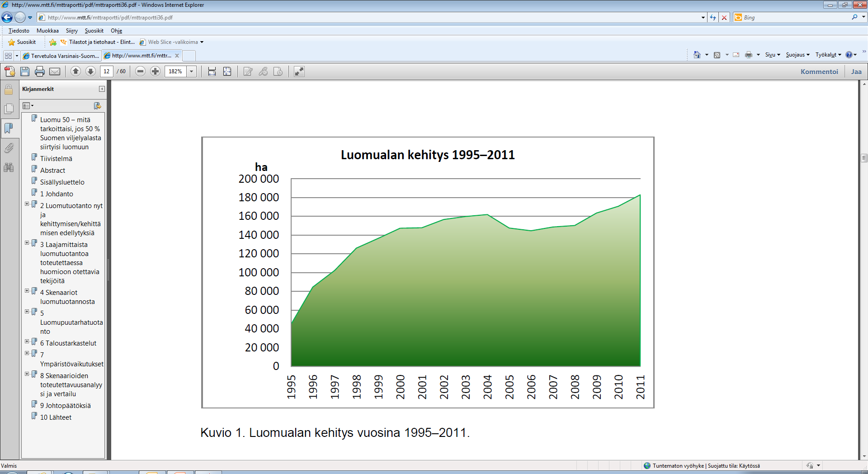Viewport: 868px width, 474px height.
Task: Open the Suosikit menu
Action: pyautogui.click(x=94, y=31)
